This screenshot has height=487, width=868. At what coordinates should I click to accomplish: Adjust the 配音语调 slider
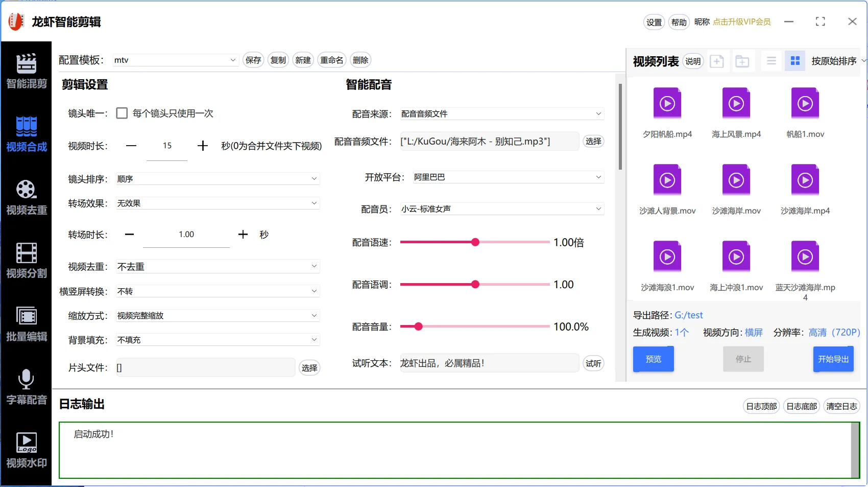click(x=475, y=284)
